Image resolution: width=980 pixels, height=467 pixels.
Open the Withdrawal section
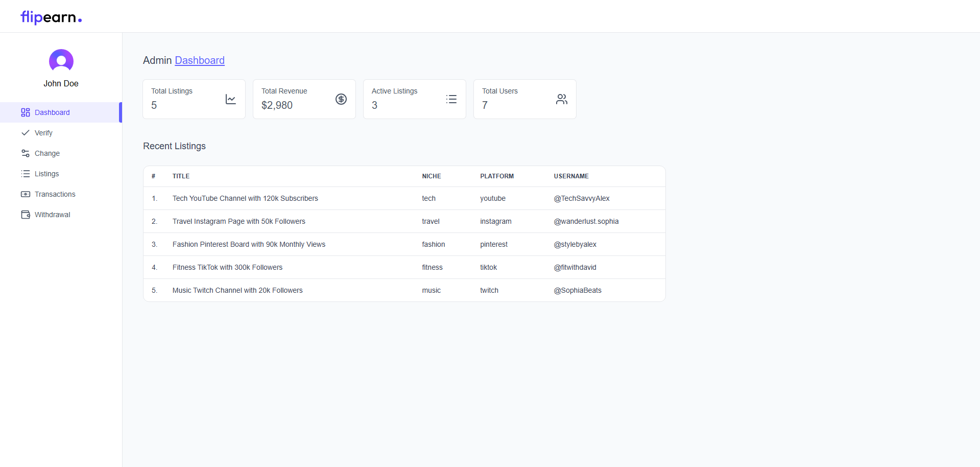[x=52, y=215]
